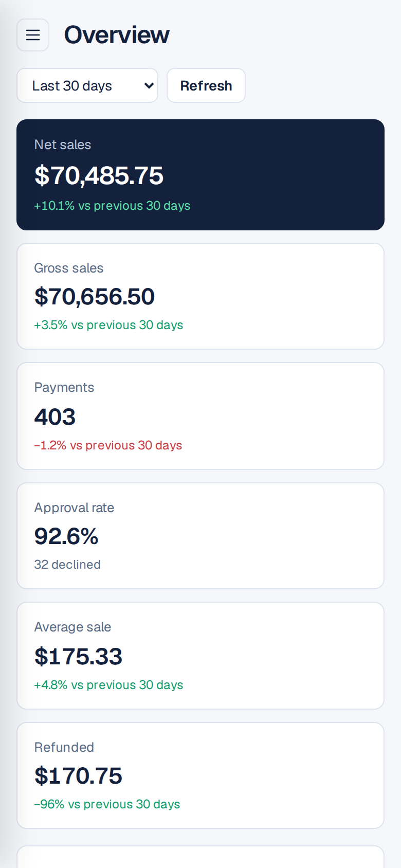Image resolution: width=401 pixels, height=868 pixels.
Task: Click the $175.33 average sale value
Action: (x=78, y=657)
